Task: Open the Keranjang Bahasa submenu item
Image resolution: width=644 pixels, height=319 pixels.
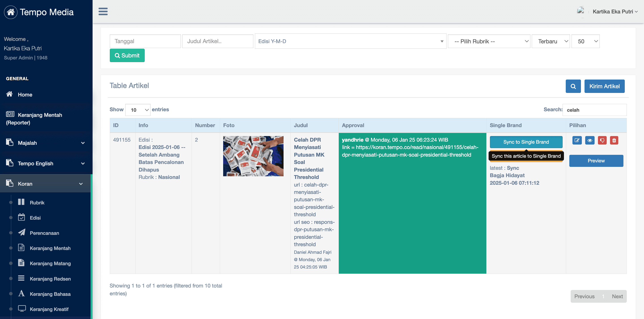Action: [x=50, y=294]
